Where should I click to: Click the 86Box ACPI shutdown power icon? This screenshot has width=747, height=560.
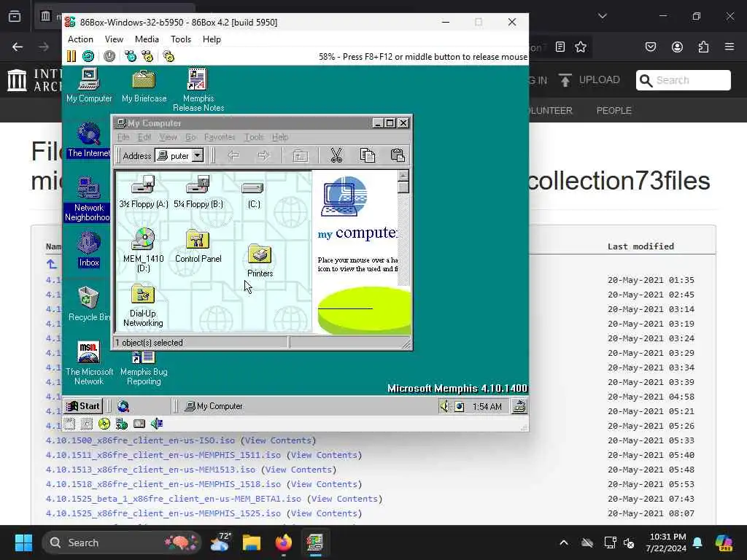click(109, 56)
